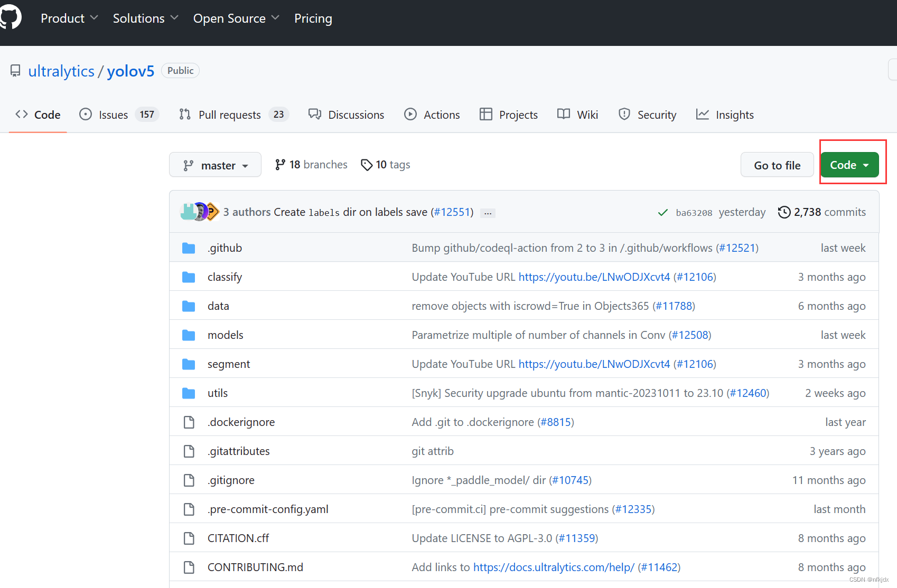Click the CITATION.cff file icon
Viewport: 897px width, 588px height.
[189, 538]
